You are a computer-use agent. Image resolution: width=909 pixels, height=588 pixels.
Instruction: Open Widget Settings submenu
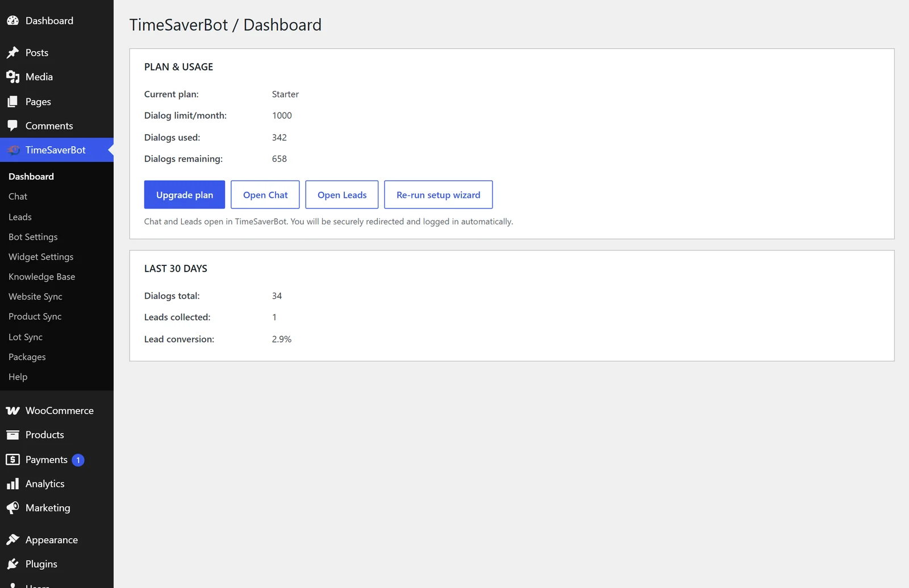41,256
